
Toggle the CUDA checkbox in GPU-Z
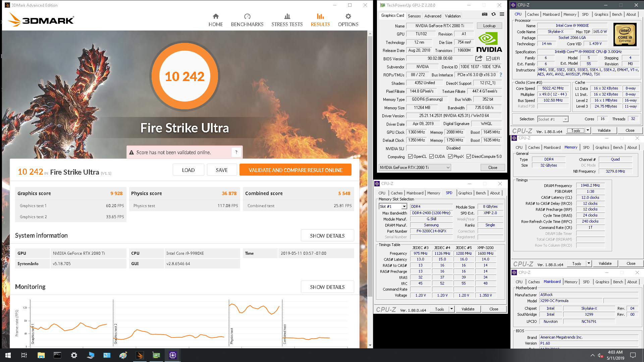[x=431, y=157]
